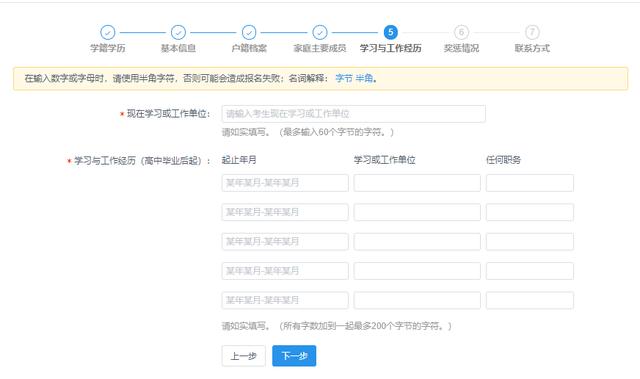Focus fifth row 任何职务 field

coord(530,300)
